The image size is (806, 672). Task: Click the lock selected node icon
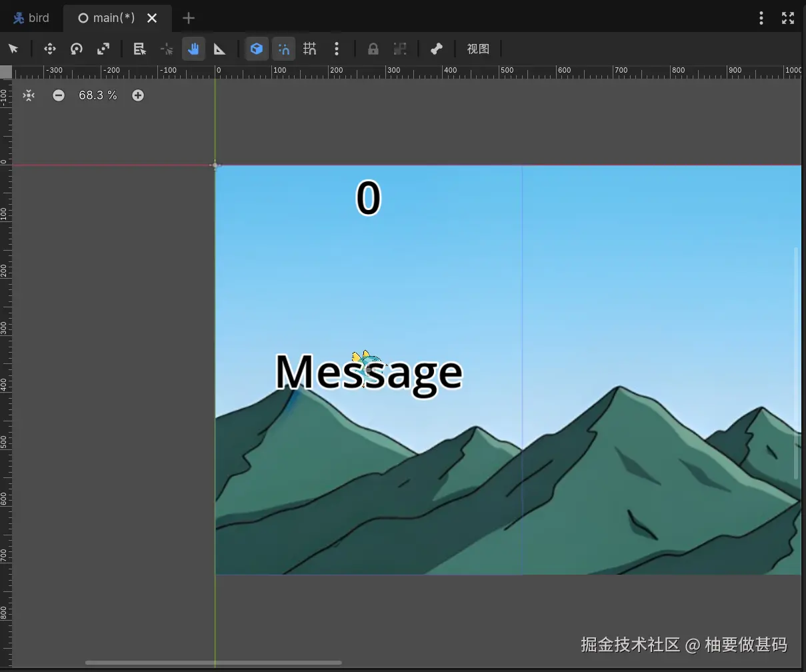click(x=373, y=49)
